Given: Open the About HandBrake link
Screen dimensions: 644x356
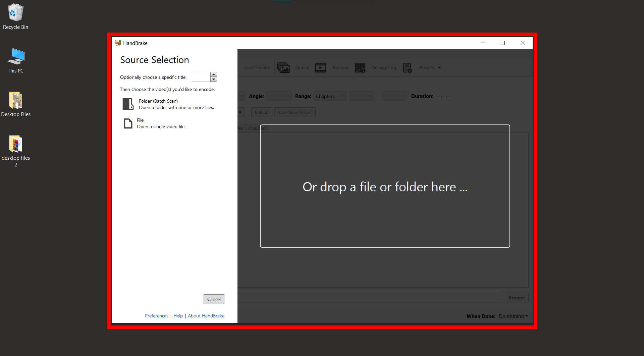Looking at the screenshot, I should coord(206,316).
